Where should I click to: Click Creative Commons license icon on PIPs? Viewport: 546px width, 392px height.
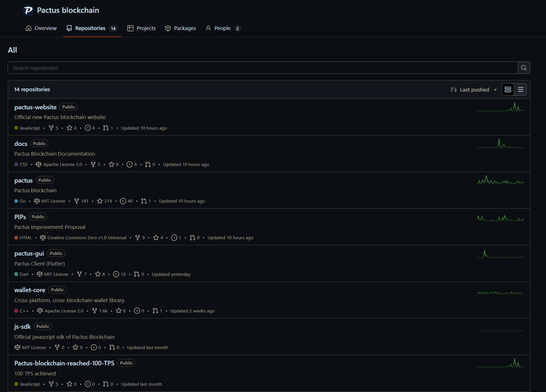[43, 238]
